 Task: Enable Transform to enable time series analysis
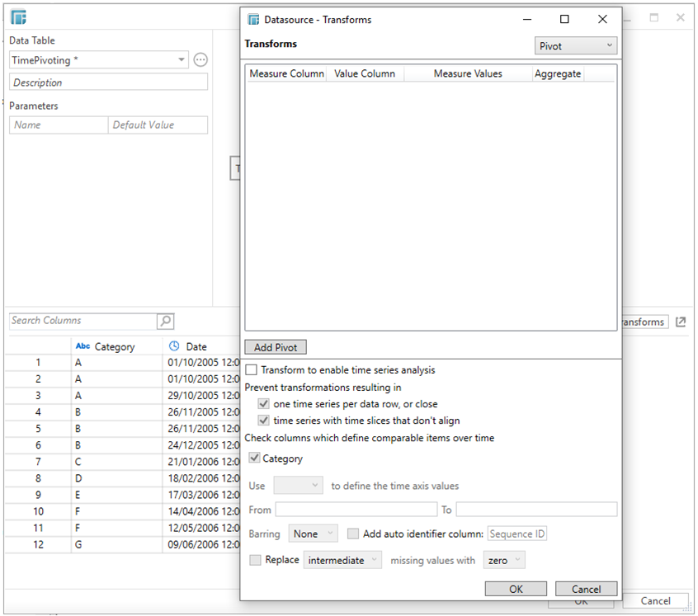252,369
